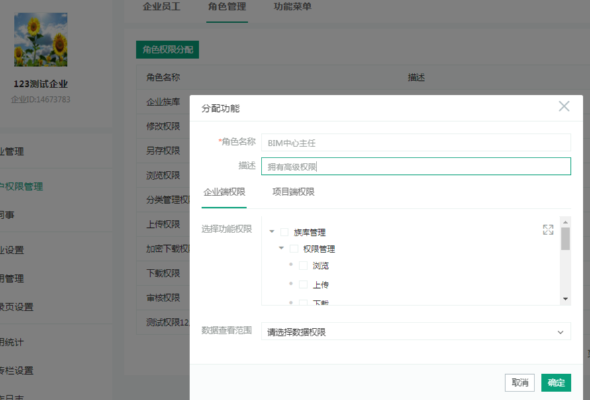Collapse the 权限管理 tree node arrow

pyautogui.click(x=281, y=248)
